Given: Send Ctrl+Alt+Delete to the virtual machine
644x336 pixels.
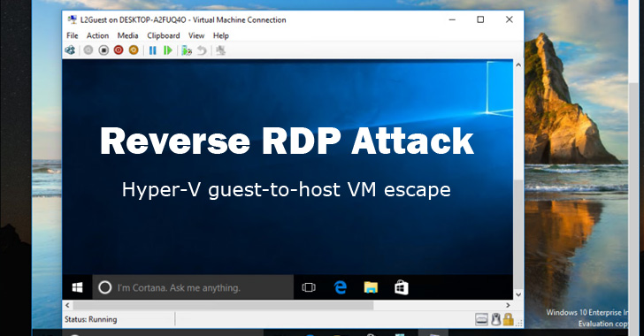Looking at the screenshot, I should pyautogui.click(x=70, y=50).
